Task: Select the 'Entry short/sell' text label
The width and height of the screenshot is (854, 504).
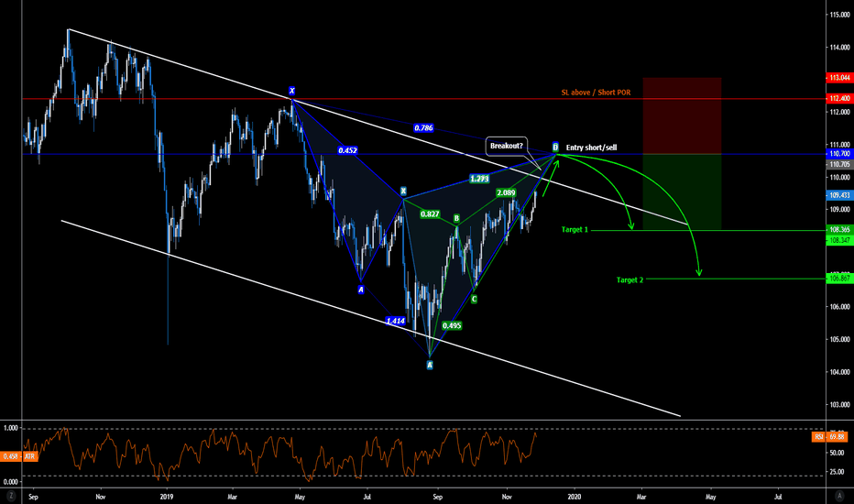Action: 594,147
